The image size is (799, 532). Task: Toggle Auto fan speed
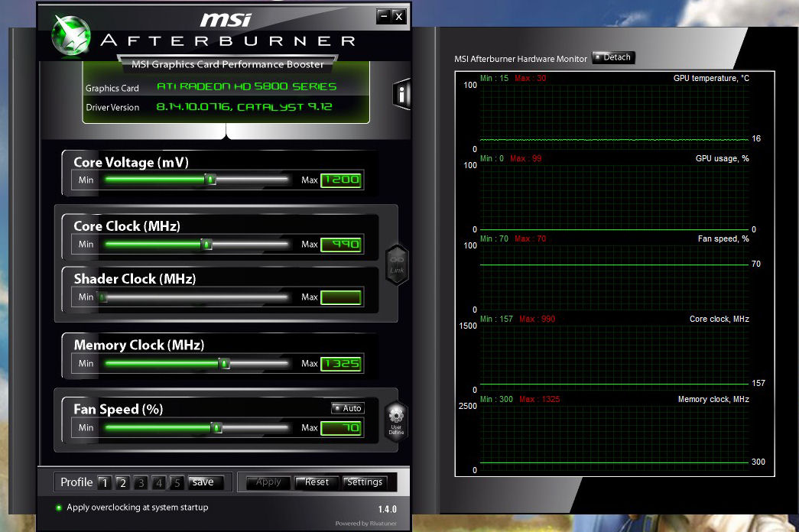pyautogui.click(x=348, y=408)
